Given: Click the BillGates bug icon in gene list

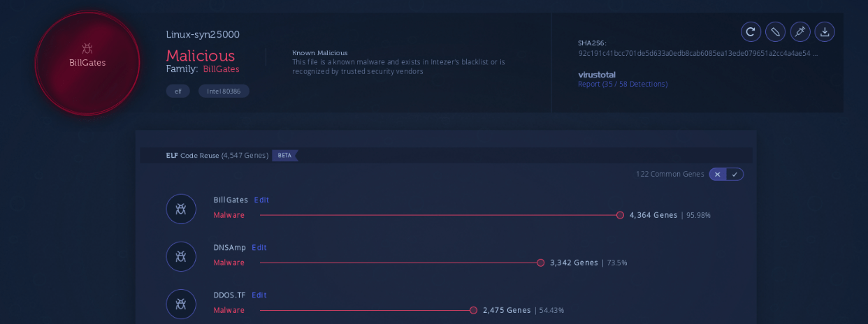Looking at the screenshot, I should click(181, 209).
